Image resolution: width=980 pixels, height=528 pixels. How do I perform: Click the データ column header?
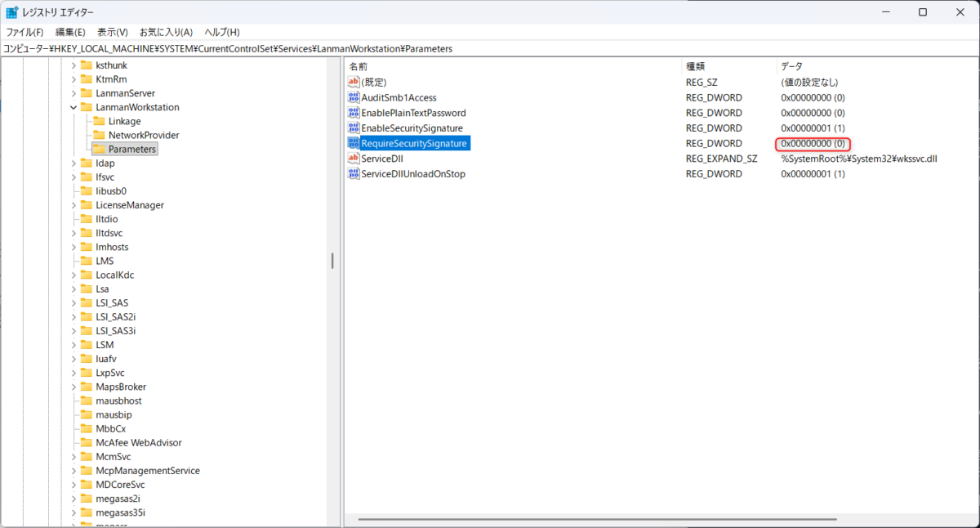tap(791, 65)
